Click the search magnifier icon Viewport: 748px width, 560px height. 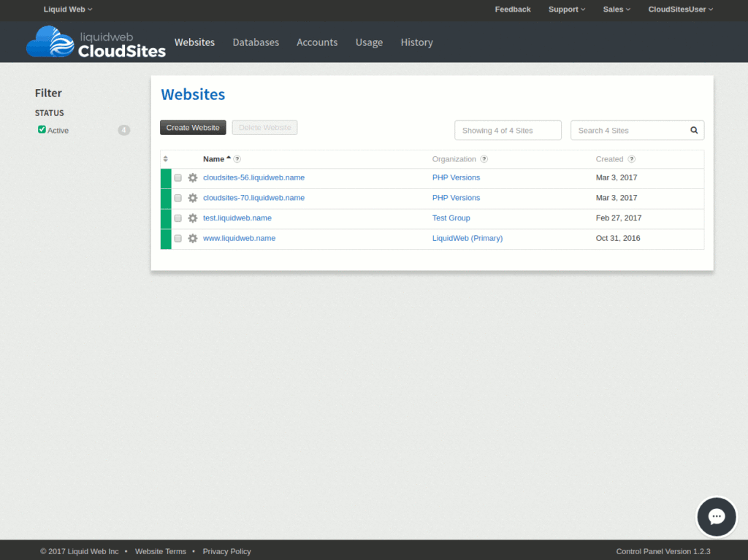point(694,130)
